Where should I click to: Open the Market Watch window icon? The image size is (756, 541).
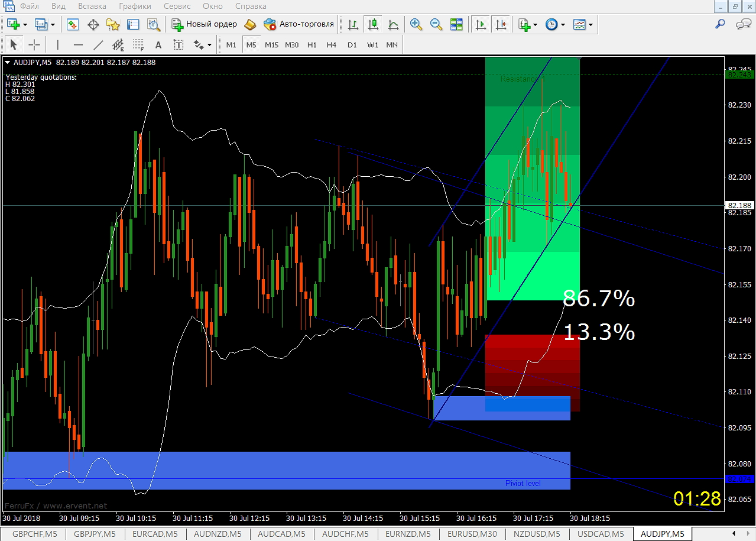73,24
